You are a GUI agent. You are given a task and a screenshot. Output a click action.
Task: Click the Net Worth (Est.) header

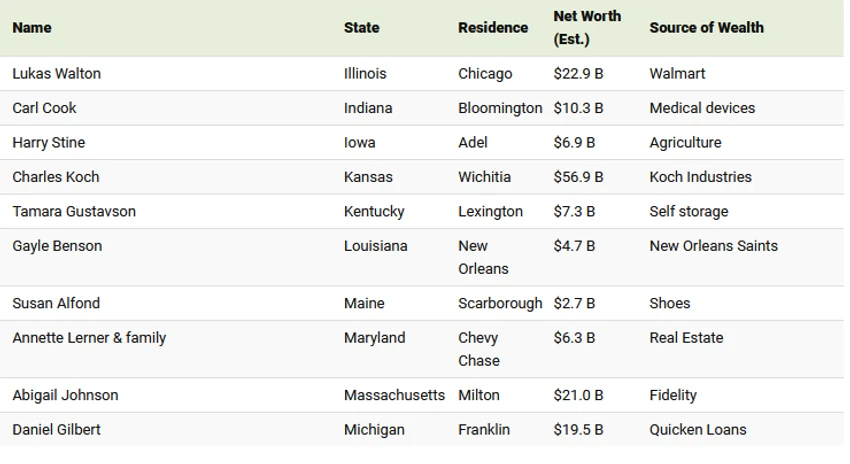coord(587,28)
